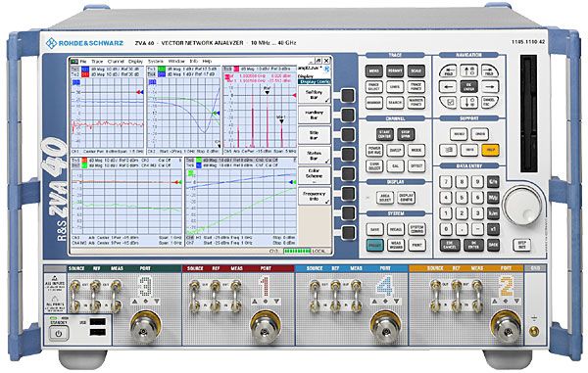
Task: Open the Channel menu on screen
Action: click(x=116, y=61)
